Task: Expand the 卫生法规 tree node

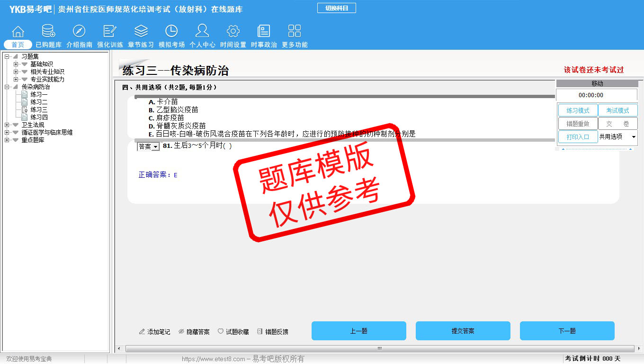Action: click(x=7, y=125)
